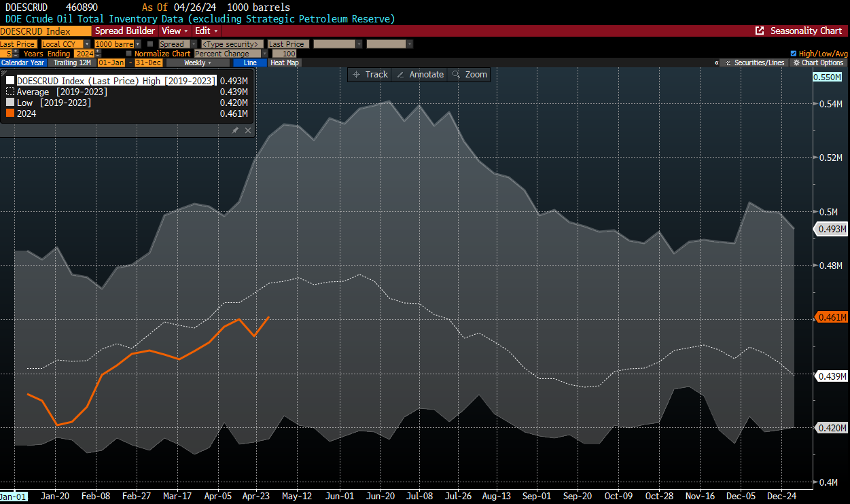850x504 pixels.
Task: Pop out the Seasonality Chart window
Action: pyautogui.click(x=760, y=31)
